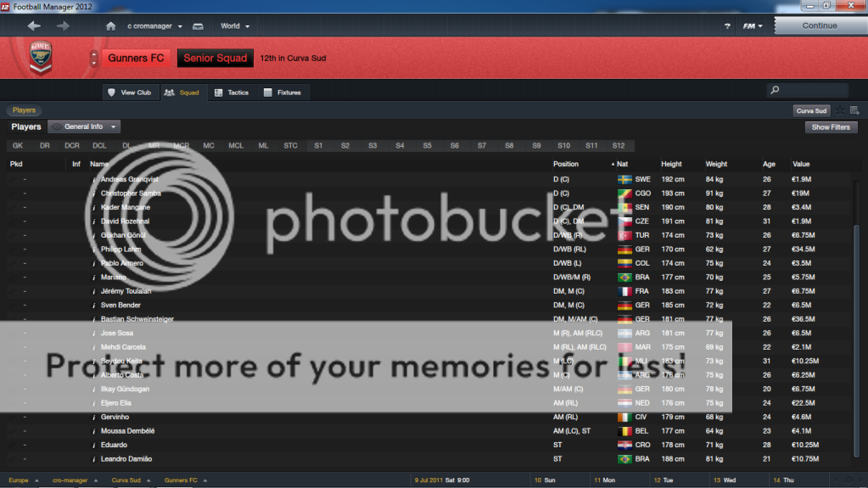Toggle the STC position selection button

tap(290, 146)
